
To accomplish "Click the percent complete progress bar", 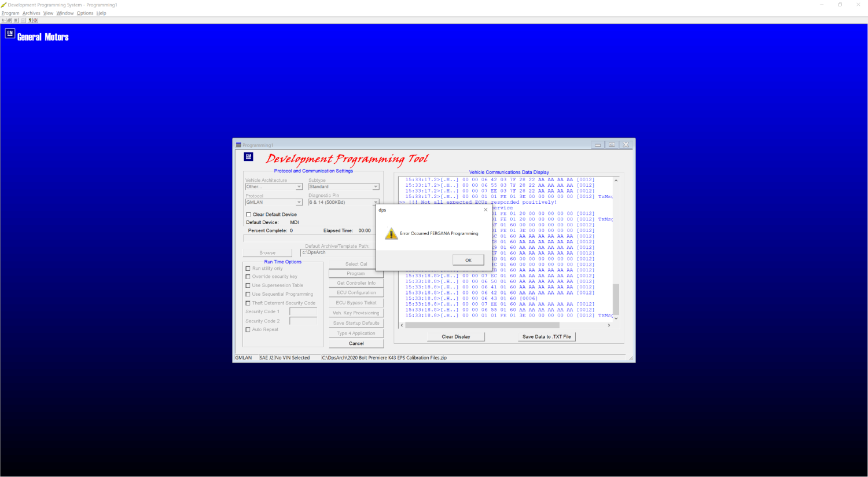I will pyautogui.click(x=310, y=238).
